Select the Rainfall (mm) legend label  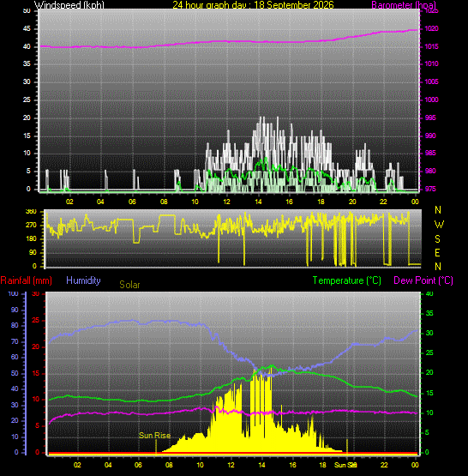(26, 280)
